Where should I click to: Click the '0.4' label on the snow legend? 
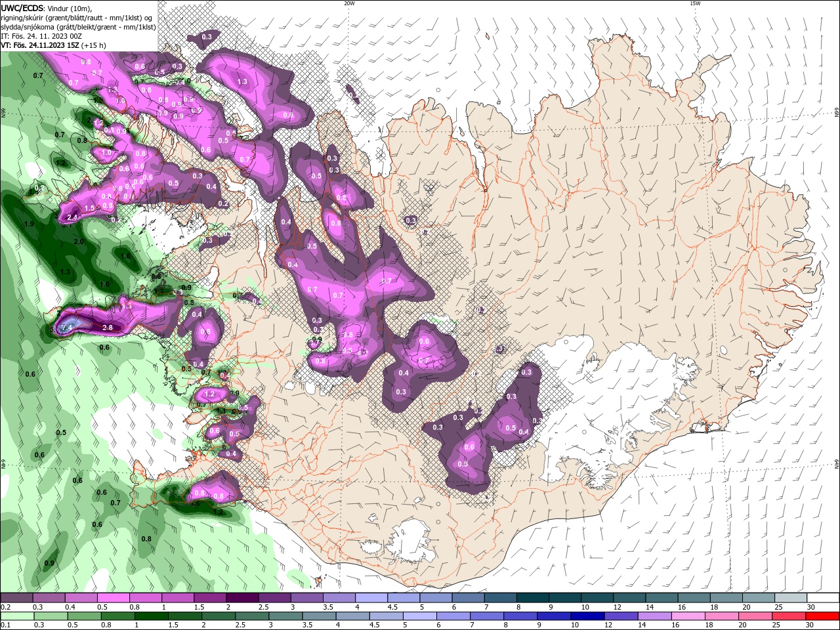(x=70, y=608)
